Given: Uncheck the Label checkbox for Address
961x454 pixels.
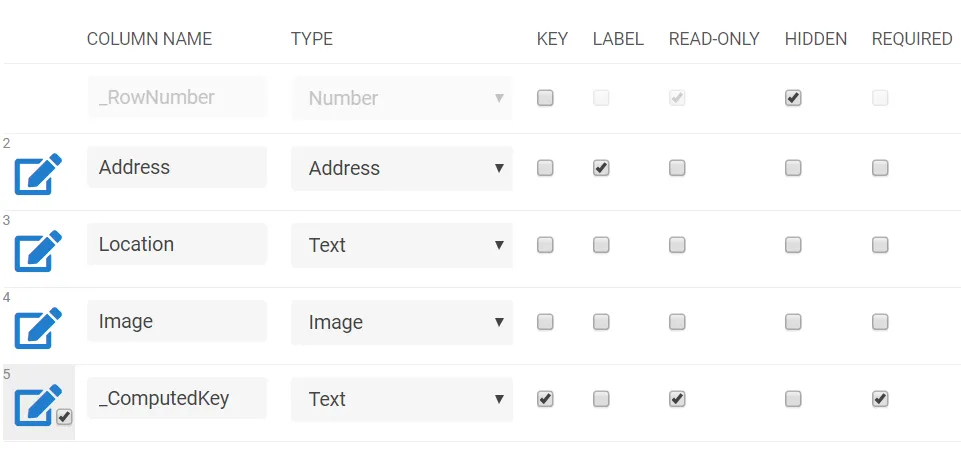Looking at the screenshot, I should (601, 168).
